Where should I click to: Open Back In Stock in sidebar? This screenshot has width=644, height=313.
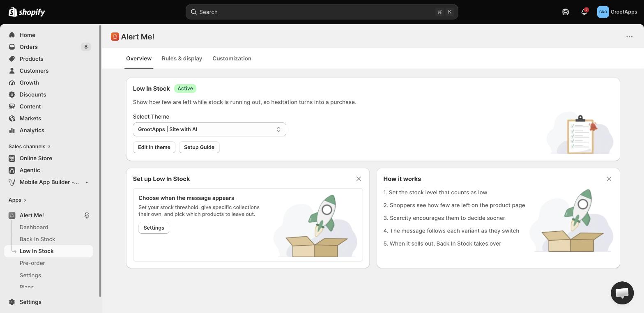[37, 239]
